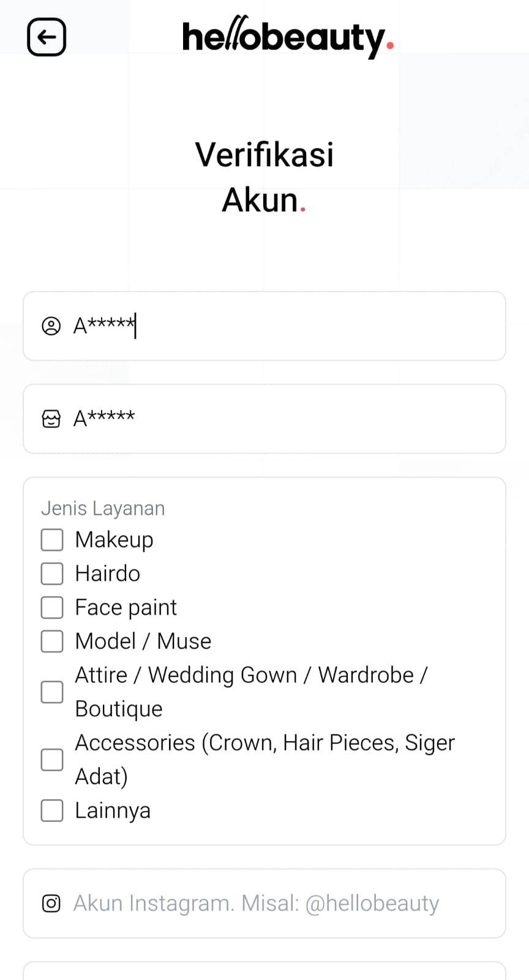Click the Verifikasi Akun heading
529x980 pixels.
coord(264,176)
